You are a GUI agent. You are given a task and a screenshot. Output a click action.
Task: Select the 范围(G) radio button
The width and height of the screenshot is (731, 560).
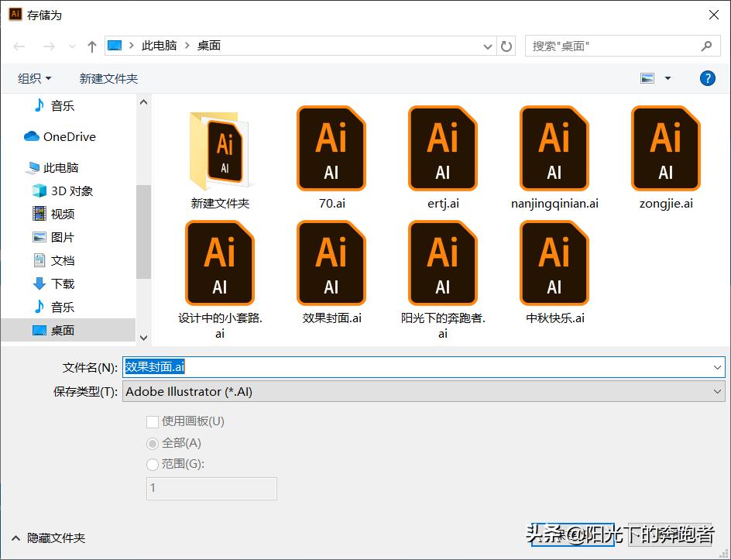(153, 464)
